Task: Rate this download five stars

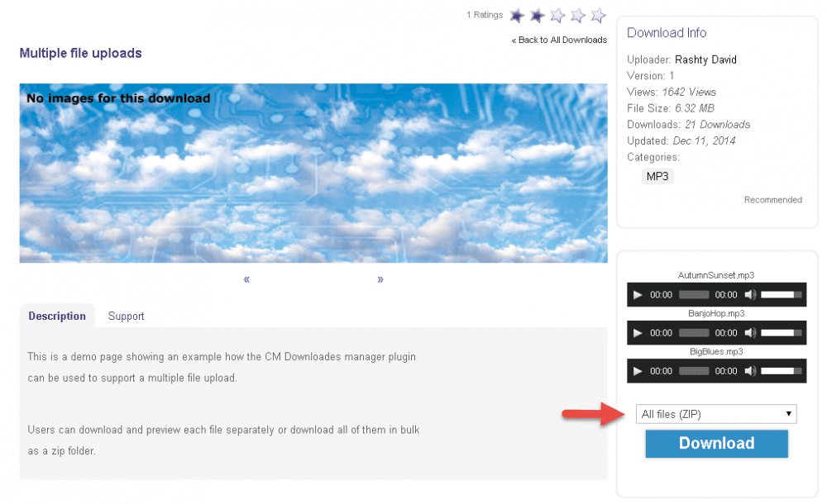Action: (x=599, y=15)
